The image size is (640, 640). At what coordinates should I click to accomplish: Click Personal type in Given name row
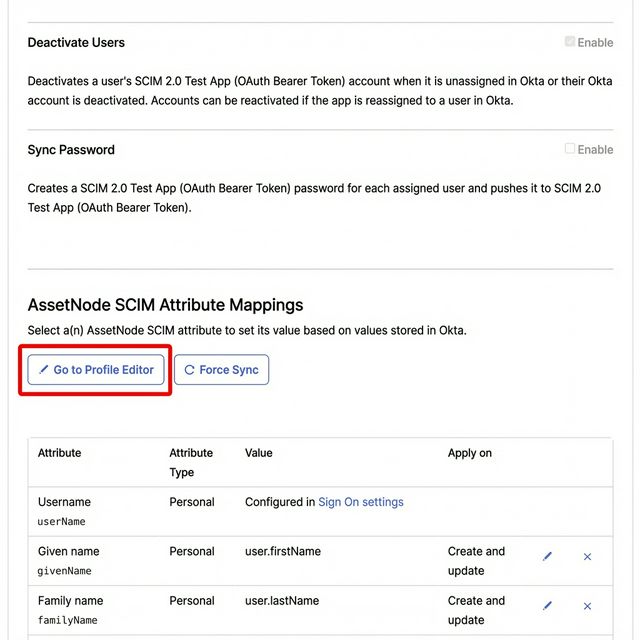pos(192,551)
